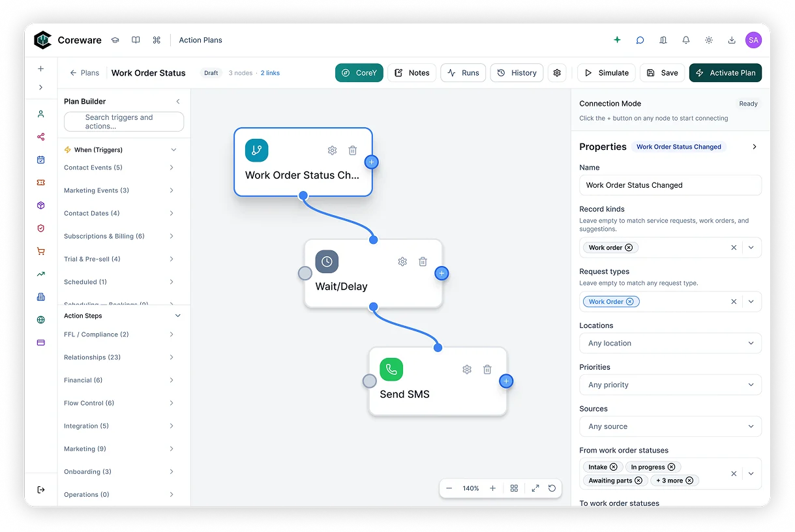This screenshot has height=532, width=795.
Task: Open the notifications bell
Action: pyautogui.click(x=686, y=40)
